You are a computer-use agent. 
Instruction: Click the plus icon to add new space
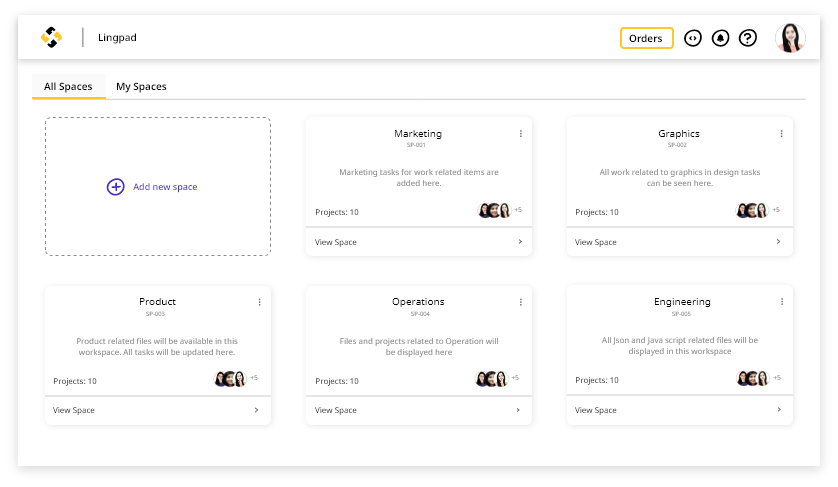115,187
